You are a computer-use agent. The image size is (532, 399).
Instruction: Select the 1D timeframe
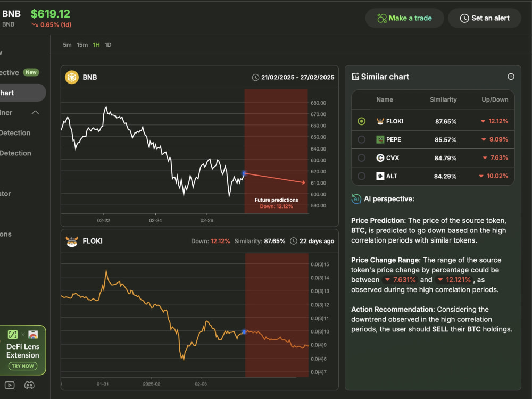pyautogui.click(x=108, y=45)
